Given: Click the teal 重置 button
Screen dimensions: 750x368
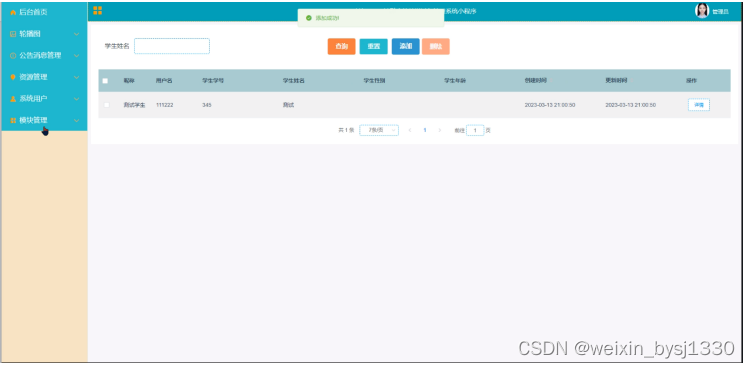Looking at the screenshot, I should [x=374, y=46].
